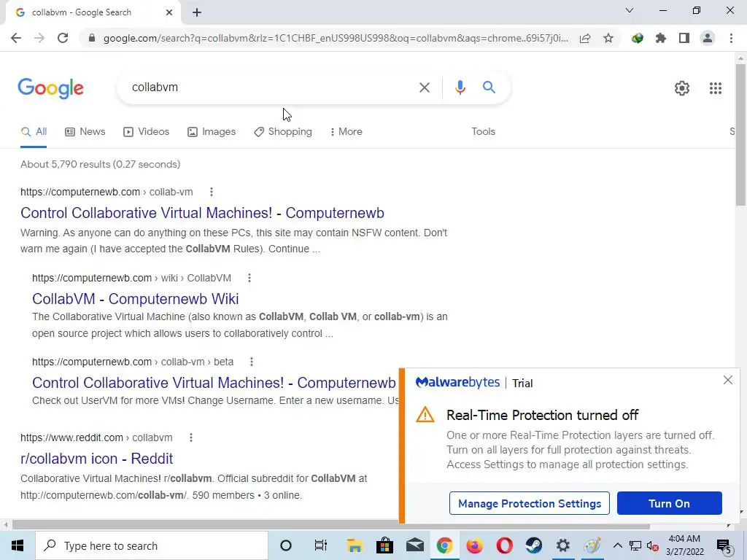
Task: Click the lock icon for site information
Action: click(x=92, y=38)
